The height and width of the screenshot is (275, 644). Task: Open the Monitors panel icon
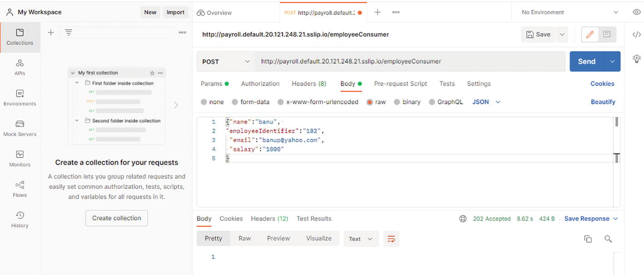click(20, 158)
